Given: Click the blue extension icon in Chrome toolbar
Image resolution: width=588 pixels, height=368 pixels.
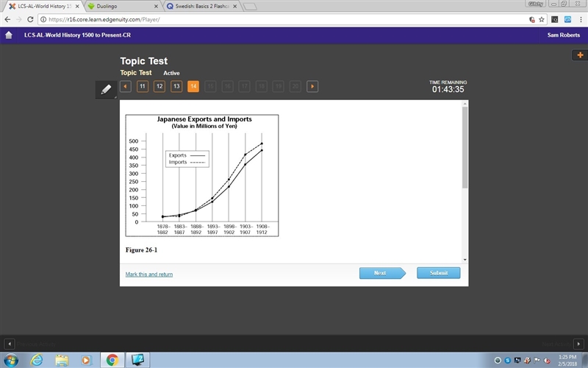Looking at the screenshot, I should coord(567,20).
